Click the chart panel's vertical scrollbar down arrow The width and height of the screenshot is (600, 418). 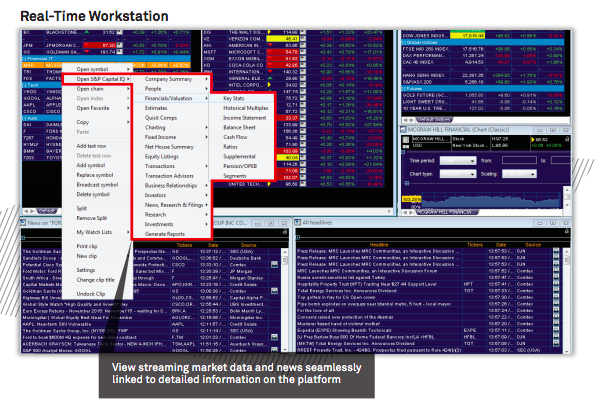click(567, 206)
